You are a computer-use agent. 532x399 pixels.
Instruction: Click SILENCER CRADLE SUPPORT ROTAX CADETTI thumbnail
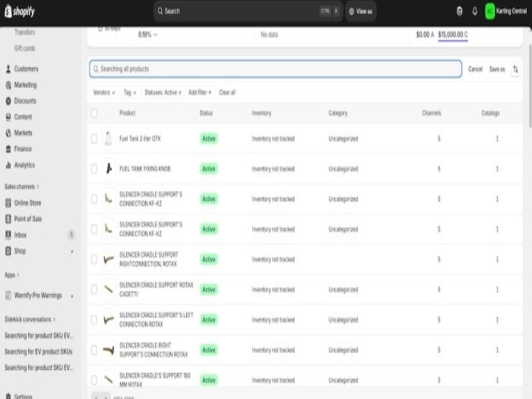click(x=109, y=289)
